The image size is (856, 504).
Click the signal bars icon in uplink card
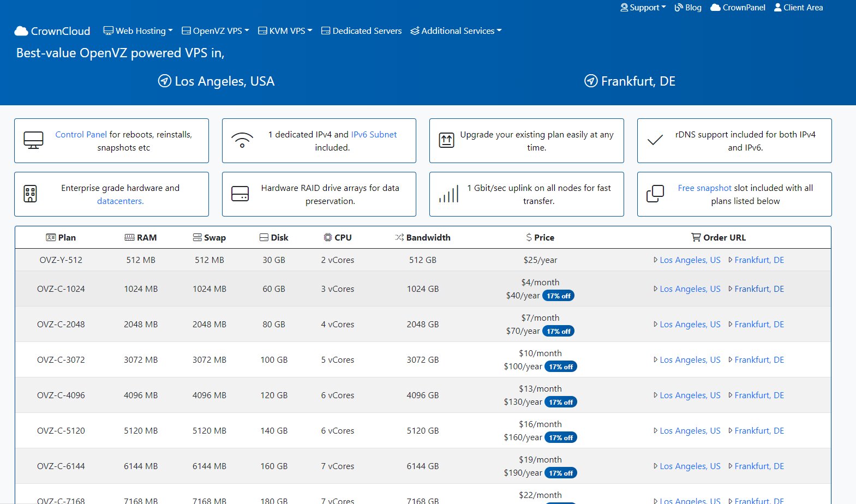tap(449, 194)
